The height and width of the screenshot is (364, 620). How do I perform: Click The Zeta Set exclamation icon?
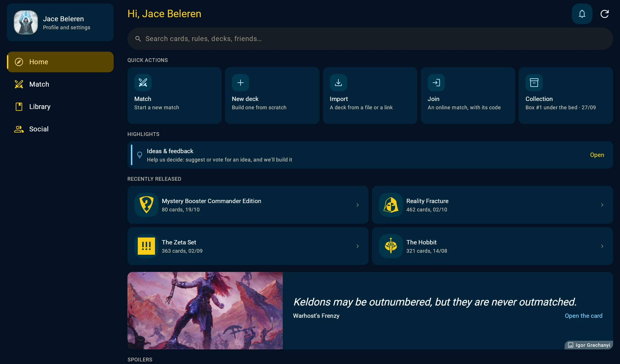[x=146, y=246]
